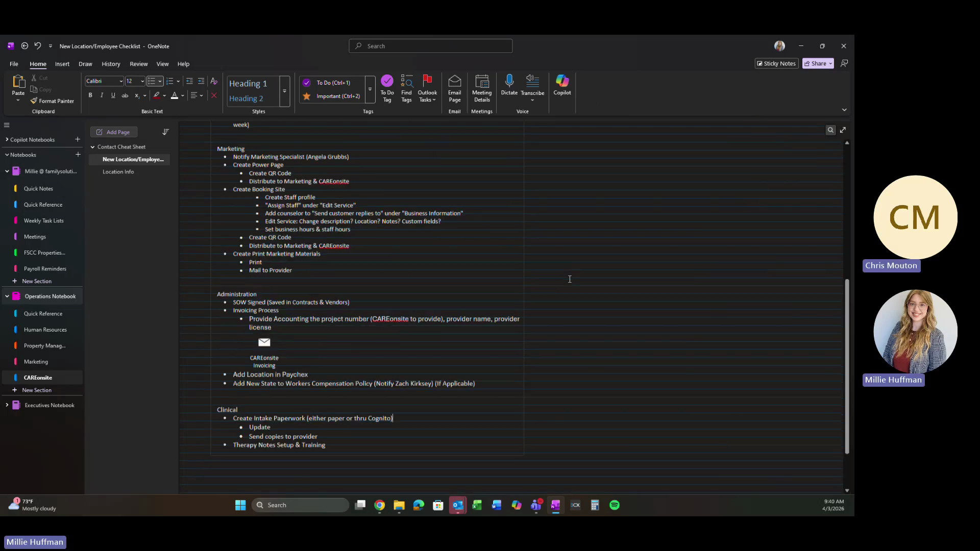
Task: Apply Heading 2 style
Action: pyautogui.click(x=246, y=98)
